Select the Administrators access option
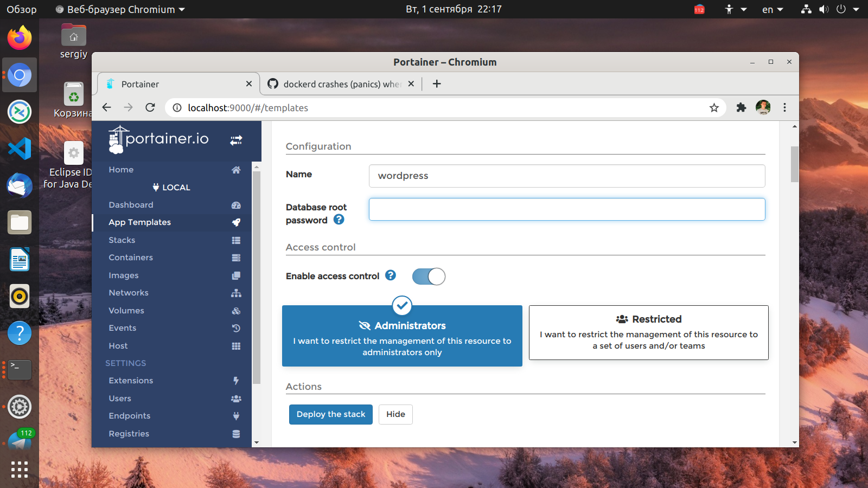This screenshot has height=488, width=868. tap(402, 336)
